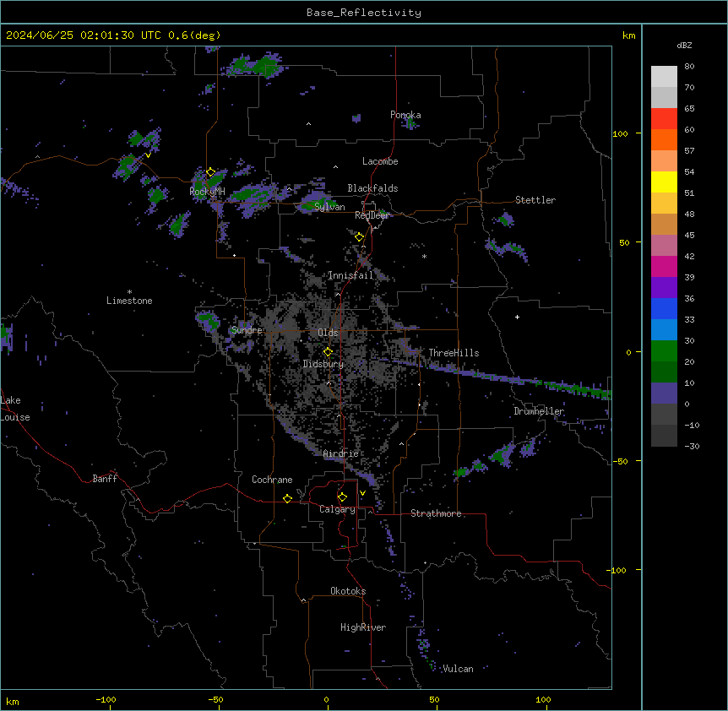728x711 pixels.
Task: Click the Banff label
Action: 105,479
